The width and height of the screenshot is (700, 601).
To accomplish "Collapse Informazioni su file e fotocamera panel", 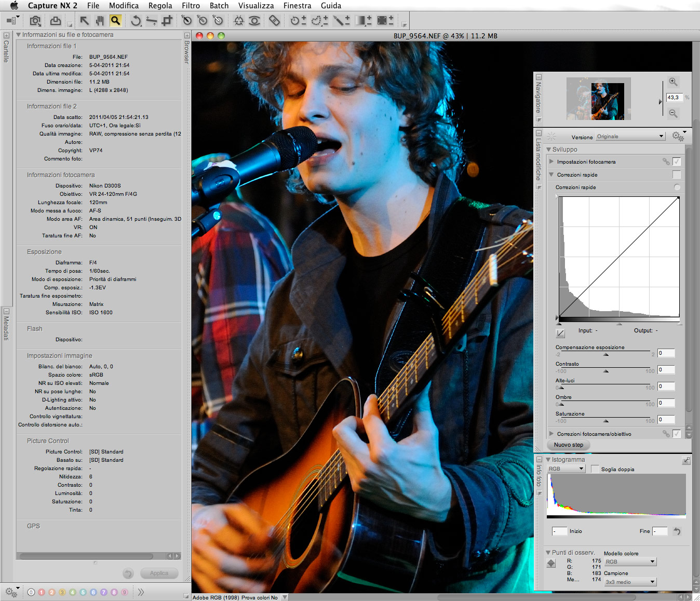I will 19,35.
